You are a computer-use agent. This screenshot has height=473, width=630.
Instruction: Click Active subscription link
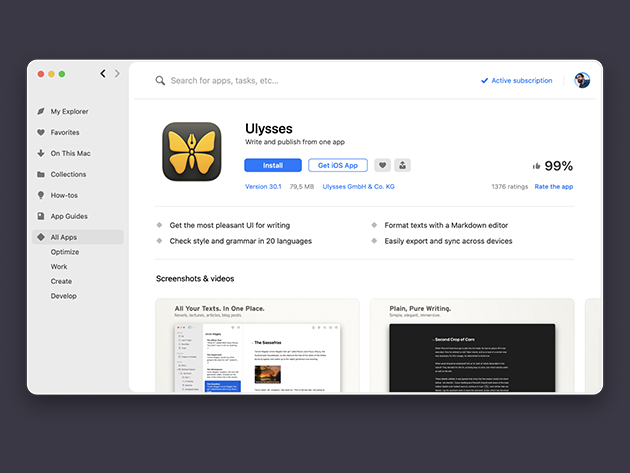pos(522,80)
